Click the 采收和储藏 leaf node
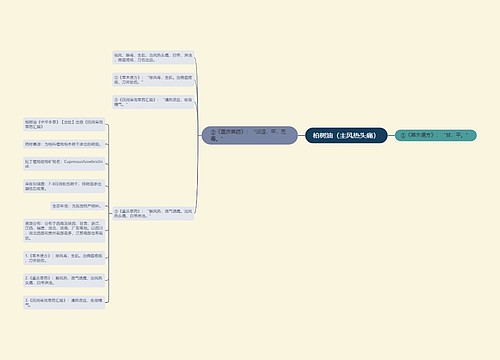 coord(64,186)
